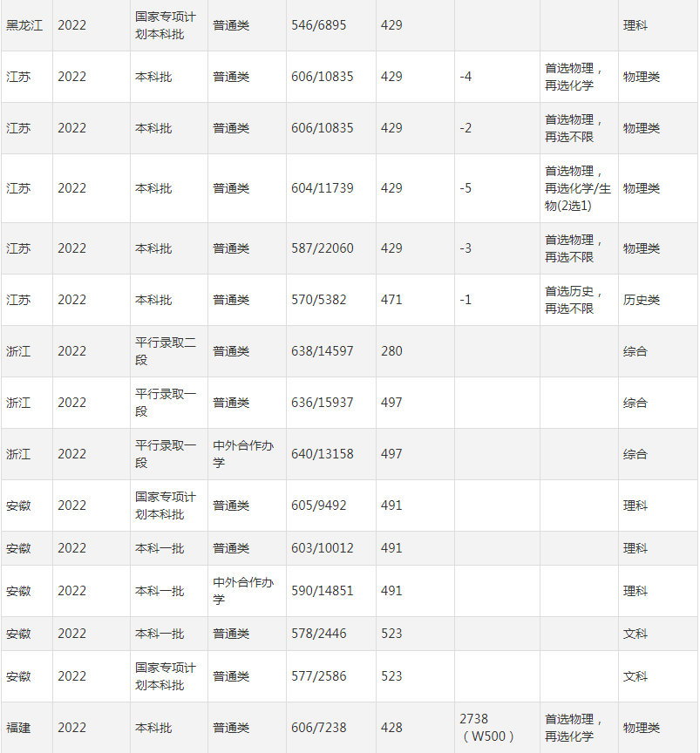Click control line value 280
The width and height of the screenshot is (700, 753).
click(x=391, y=351)
